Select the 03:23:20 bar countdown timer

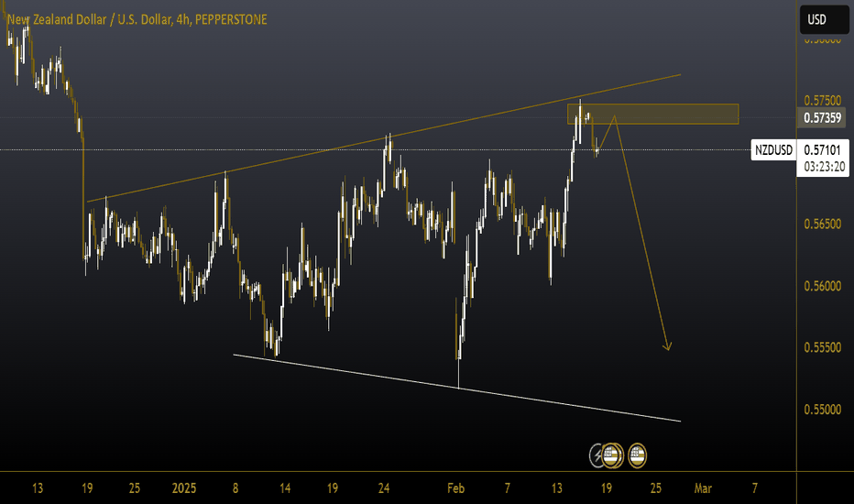[825, 167]
